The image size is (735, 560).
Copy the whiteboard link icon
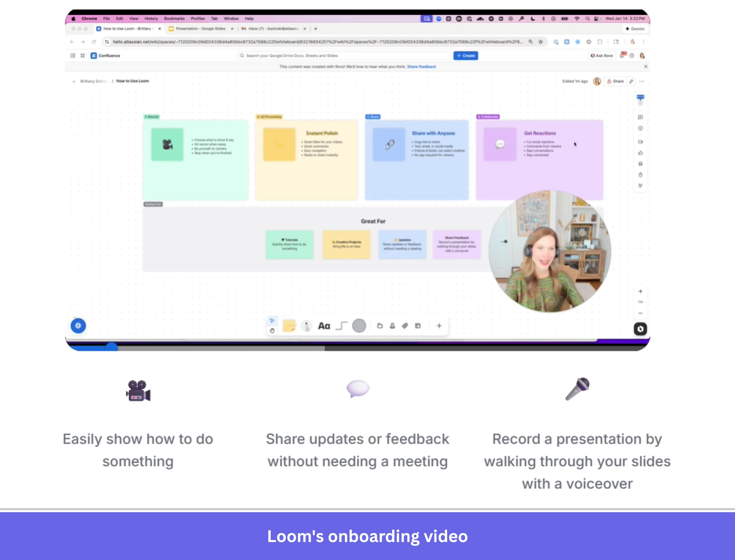click(x=631, y=81)
